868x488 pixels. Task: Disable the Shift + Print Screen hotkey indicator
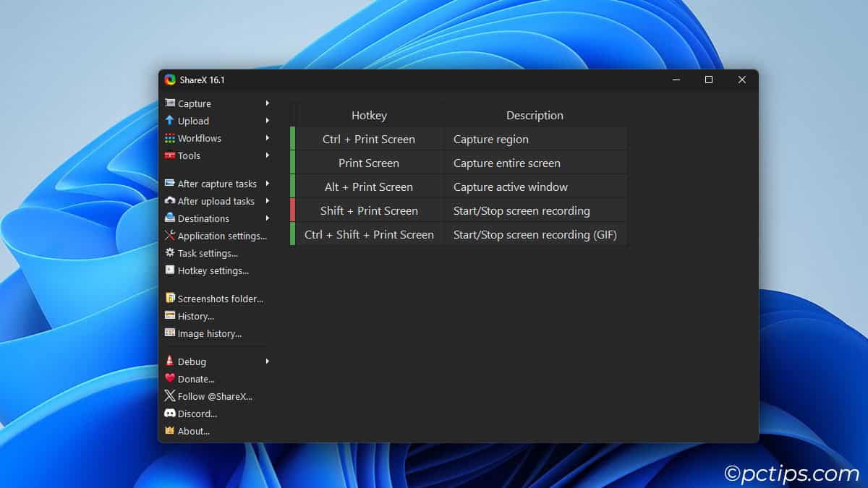(x=292, y=210)
